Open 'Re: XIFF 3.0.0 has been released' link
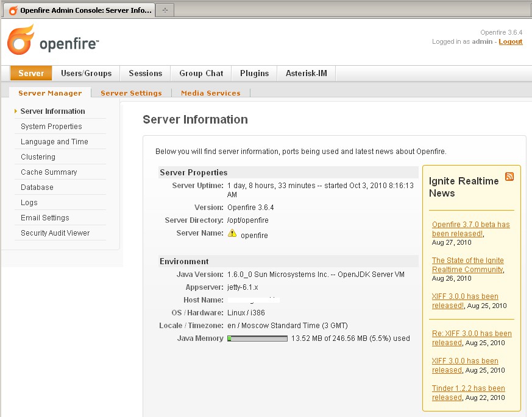The image size is (532, 417). [x=472, y=338]
